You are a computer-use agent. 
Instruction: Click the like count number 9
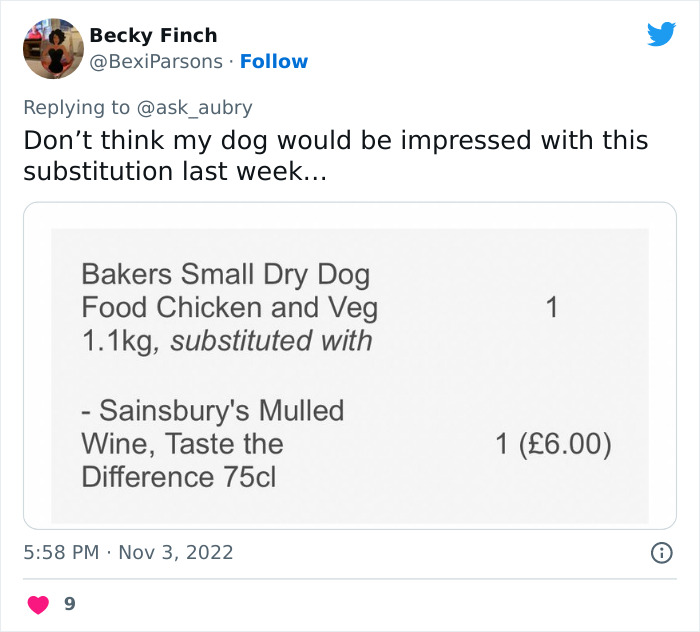69,604
